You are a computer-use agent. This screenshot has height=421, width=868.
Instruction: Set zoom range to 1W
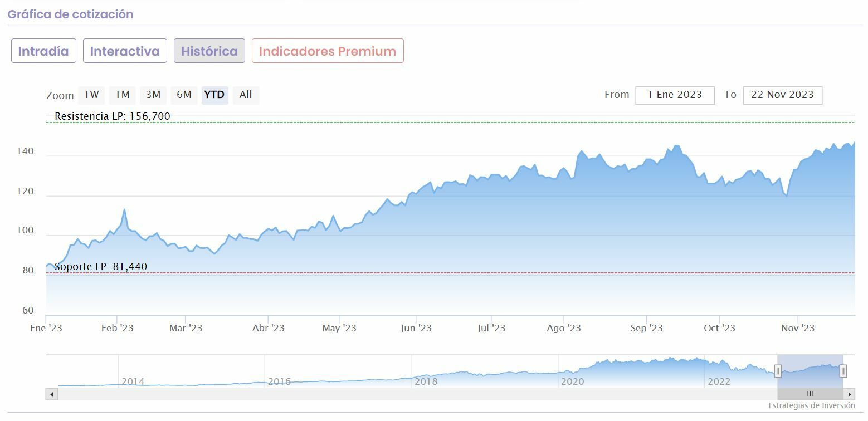coord(91,95)
